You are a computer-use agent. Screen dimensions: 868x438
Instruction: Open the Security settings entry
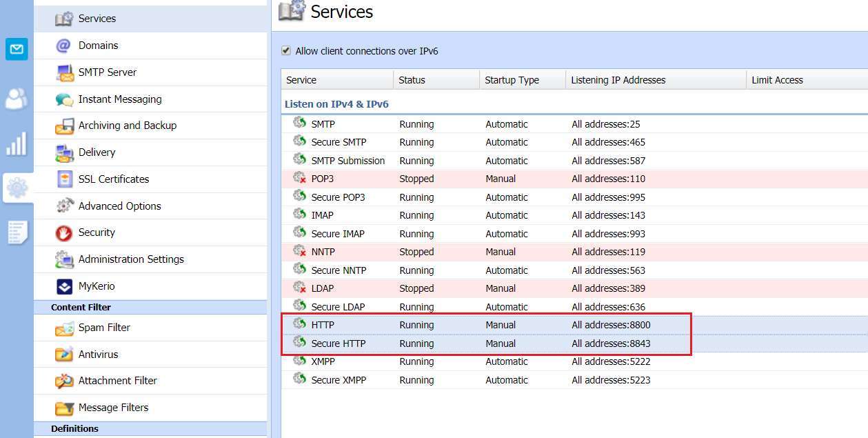(150, 232)
